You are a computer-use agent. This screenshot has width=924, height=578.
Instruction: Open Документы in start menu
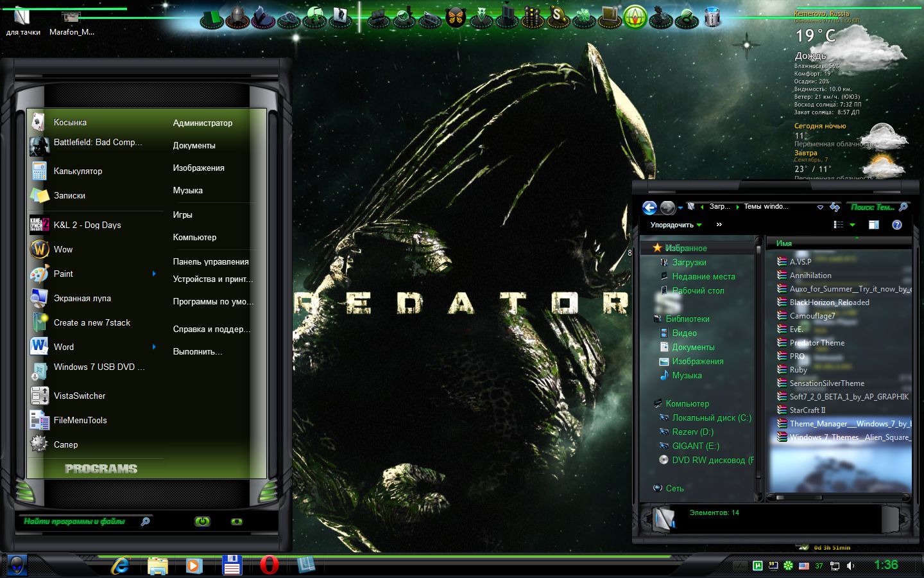[x=194, y=145]
